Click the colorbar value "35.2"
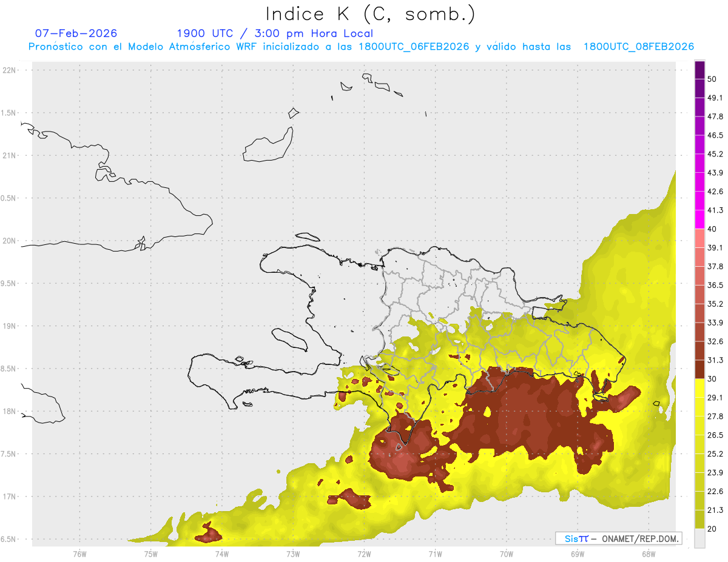Image resolution: width=728 pixels, height=562 pixels. (x=715, y=304)
